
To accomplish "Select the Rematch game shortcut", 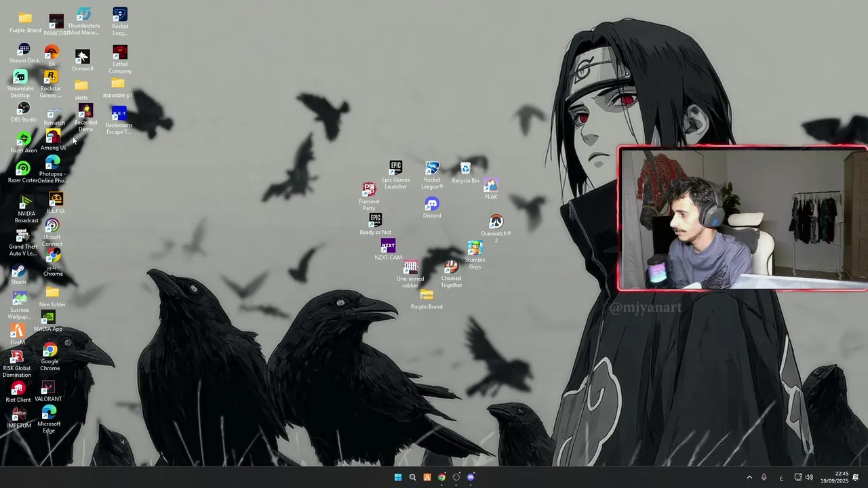I will [x=54, y=117].
